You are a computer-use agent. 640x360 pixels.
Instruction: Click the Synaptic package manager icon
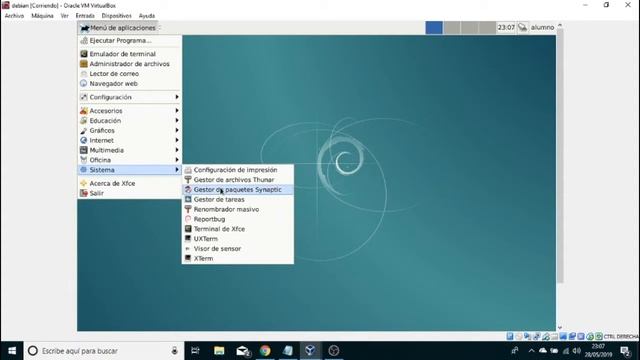pyautogui.click(x=188, y=189)
